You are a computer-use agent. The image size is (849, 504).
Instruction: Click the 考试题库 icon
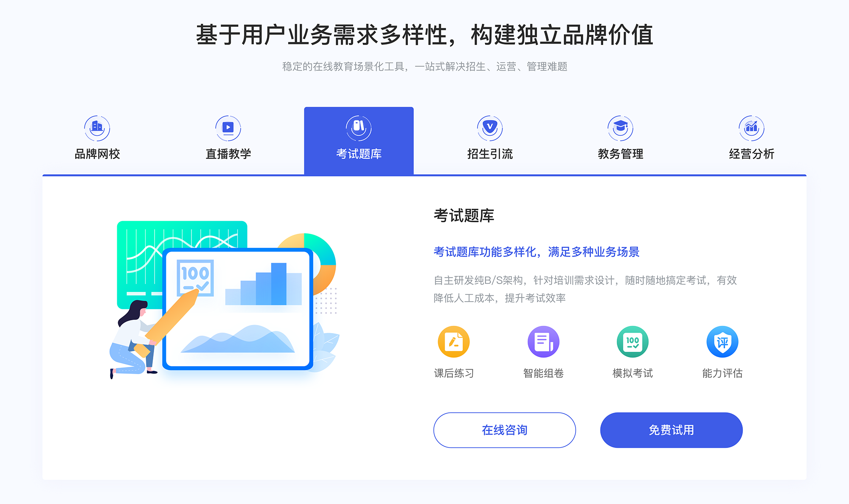pyautogui.click(x=359, y=126)
